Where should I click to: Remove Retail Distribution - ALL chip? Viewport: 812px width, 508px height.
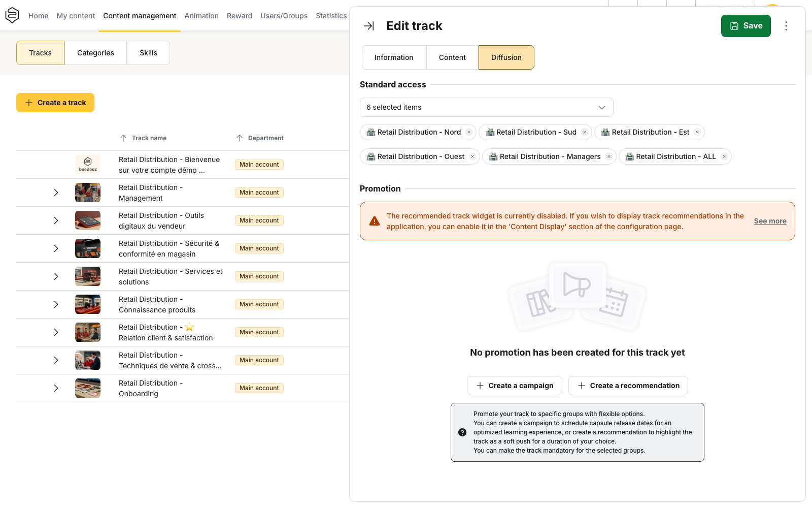[724, 156]
